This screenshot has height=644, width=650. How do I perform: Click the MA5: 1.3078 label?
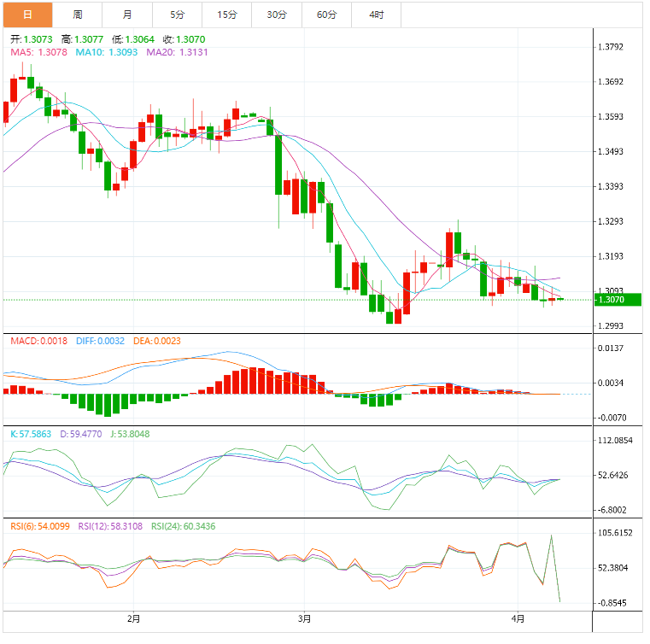39,52
